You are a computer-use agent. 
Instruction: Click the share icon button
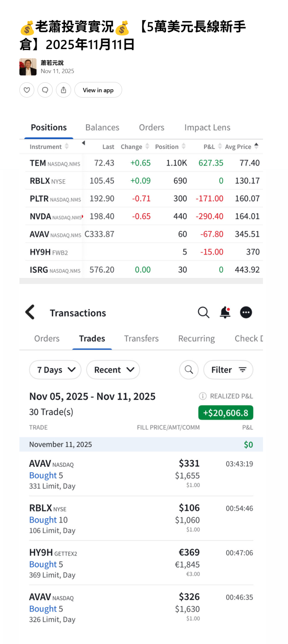[63, 90]
